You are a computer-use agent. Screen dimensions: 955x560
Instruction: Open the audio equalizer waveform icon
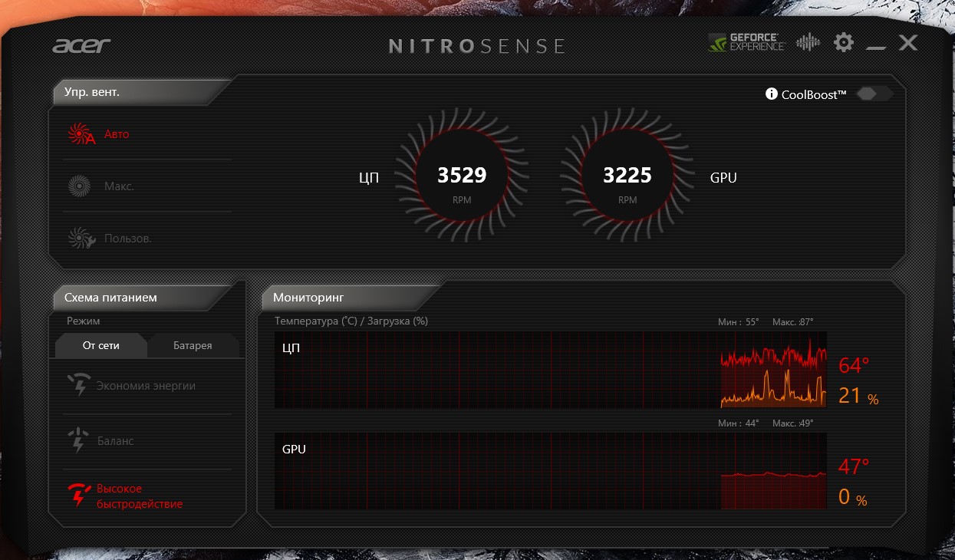click(808, 42)
